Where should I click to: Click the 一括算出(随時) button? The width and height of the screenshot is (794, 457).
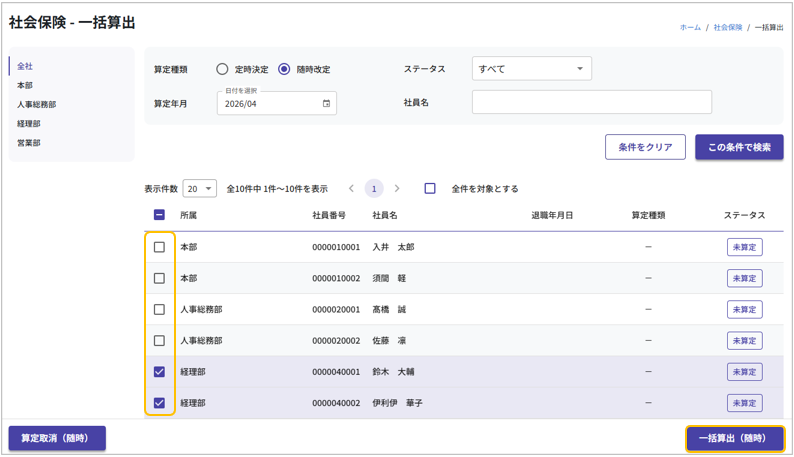(734, 438)
